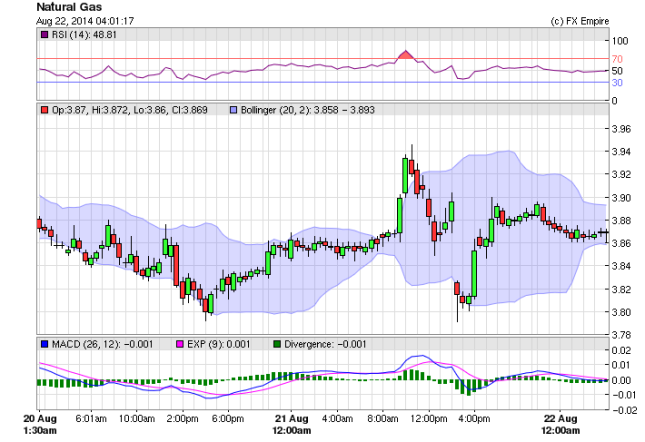Click the purple RSI legend swatch

(x=45, y=35)
